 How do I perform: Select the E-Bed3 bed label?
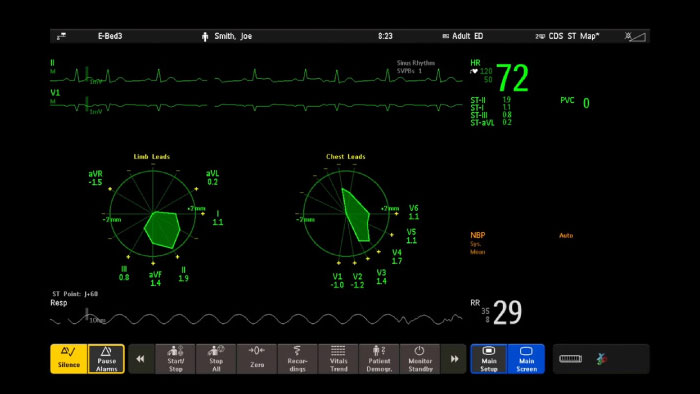(x=110, y=36)
